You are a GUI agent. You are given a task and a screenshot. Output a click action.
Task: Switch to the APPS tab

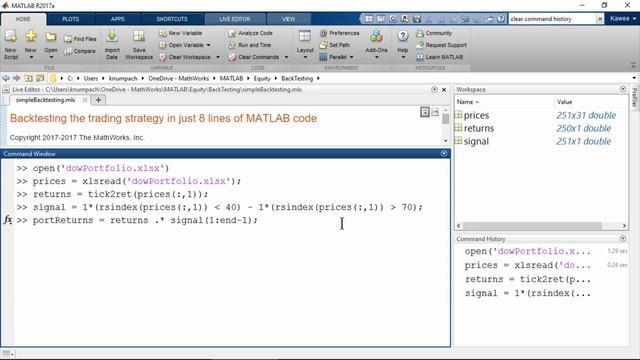pyautogui.click(x=118, y=19)
